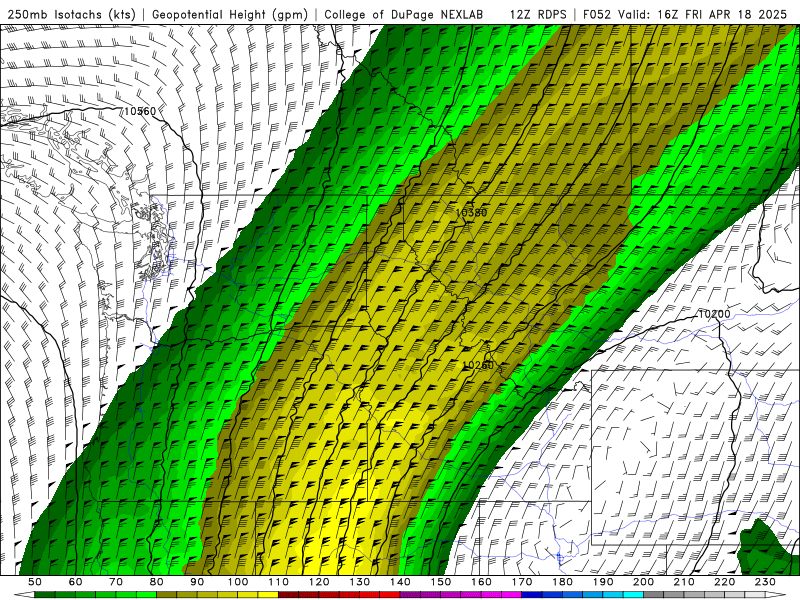This screenshot has width=800, height=600.
Task: Click the 230 value on the color scale
Action: 765,582
